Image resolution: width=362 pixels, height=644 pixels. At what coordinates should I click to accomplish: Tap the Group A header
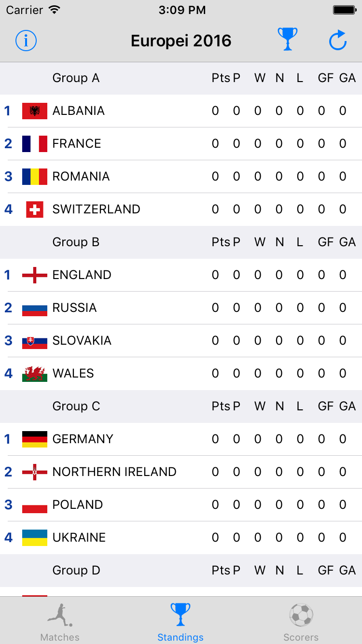click(76, 78)
